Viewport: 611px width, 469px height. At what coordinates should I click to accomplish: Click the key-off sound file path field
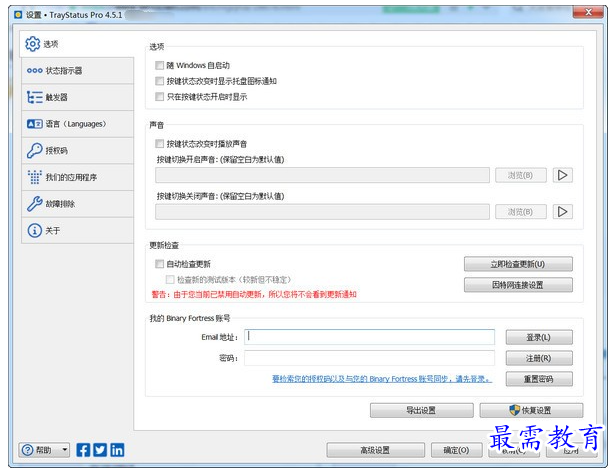[x=322, y=212]
